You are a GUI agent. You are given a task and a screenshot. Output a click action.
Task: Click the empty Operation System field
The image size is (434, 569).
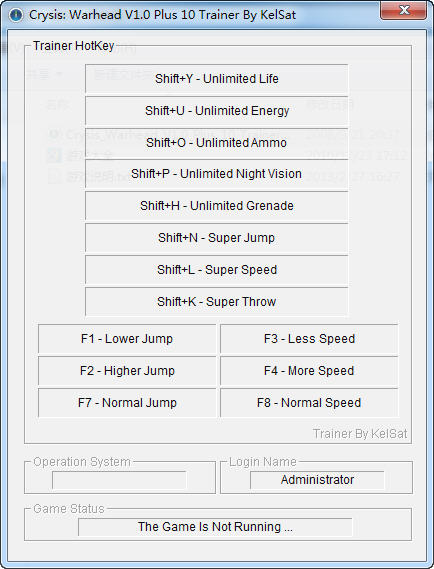click(119, 480)
